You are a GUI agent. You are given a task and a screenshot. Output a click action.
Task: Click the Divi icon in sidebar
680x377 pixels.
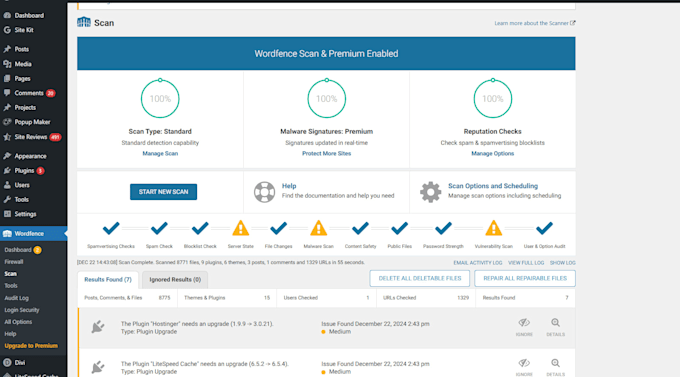(7, 362)
